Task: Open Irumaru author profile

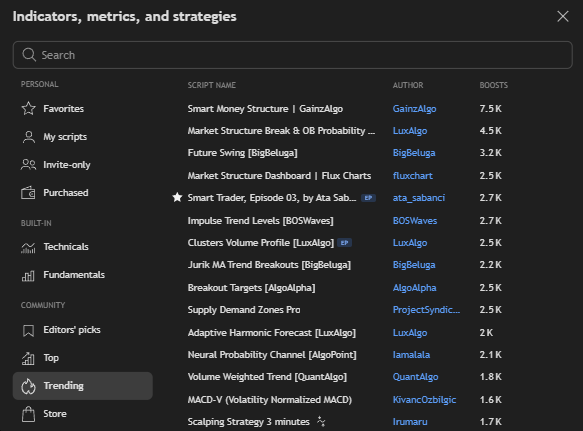Action: coord(410,422)
